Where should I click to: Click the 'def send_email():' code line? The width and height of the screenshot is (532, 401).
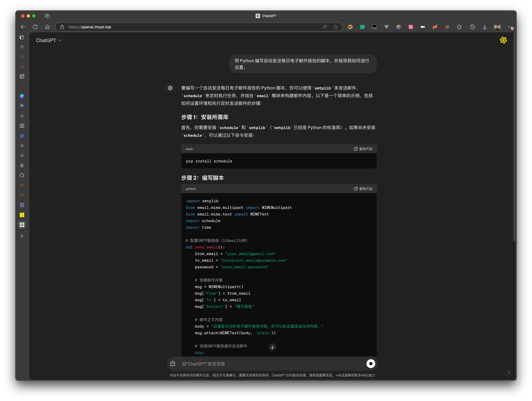(205, 247)
